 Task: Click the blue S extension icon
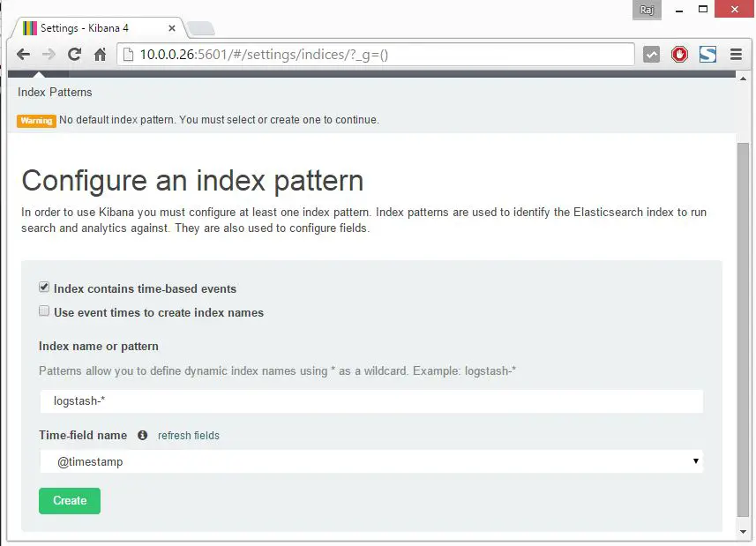(x=707, y=55)
